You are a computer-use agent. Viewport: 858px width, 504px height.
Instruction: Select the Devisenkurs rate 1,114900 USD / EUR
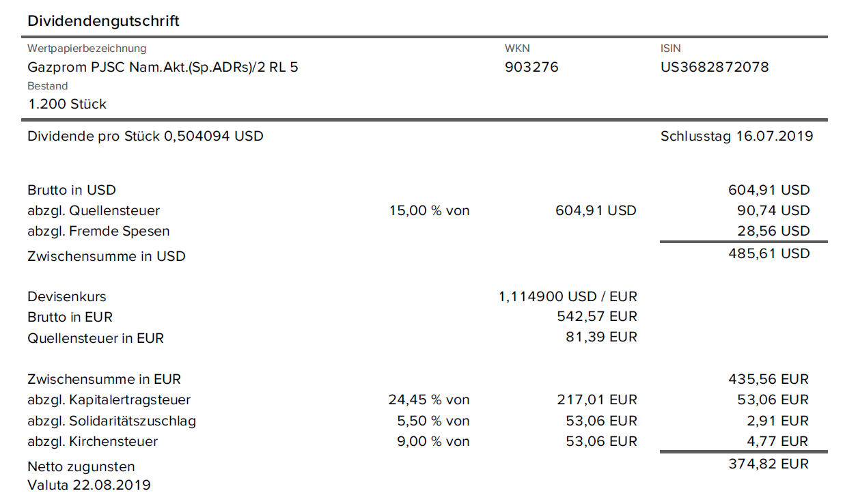[x=568, y=296]
